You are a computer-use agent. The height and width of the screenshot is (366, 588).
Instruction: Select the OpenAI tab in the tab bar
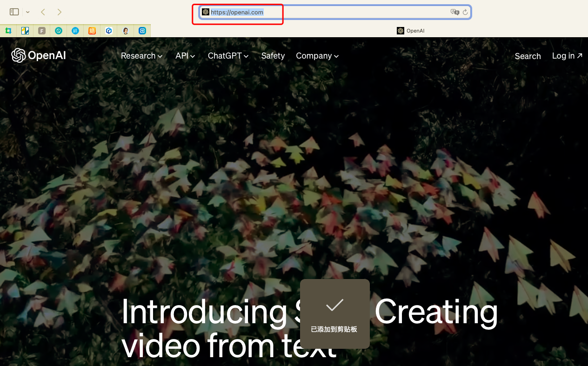pyautogui.click(x=410, y=31)
